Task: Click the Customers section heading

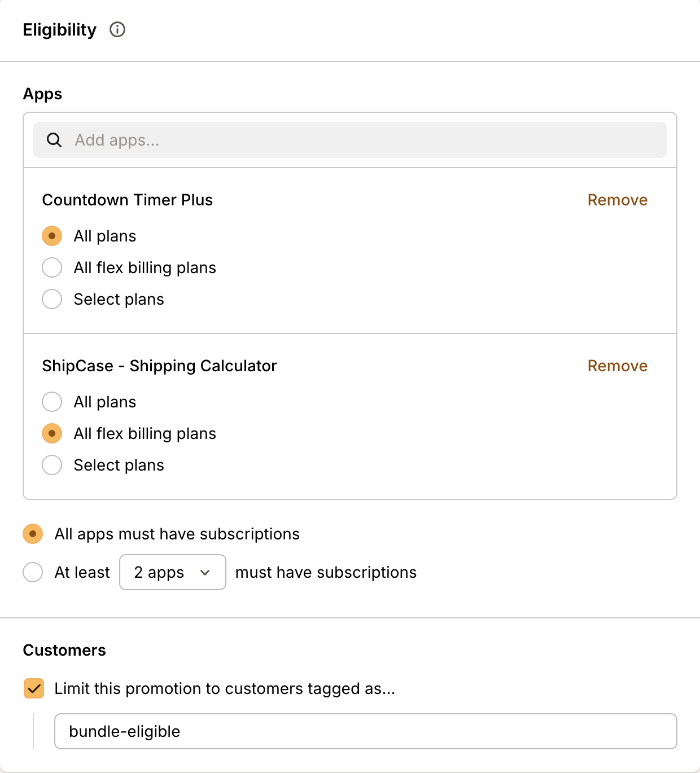Action: pyautogui.click(x=64, y=650)
